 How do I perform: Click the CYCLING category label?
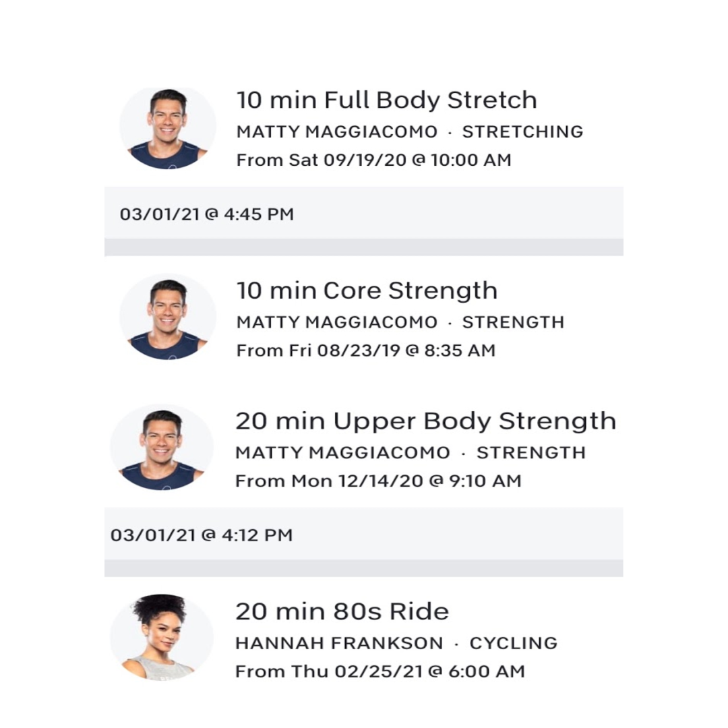514,644
